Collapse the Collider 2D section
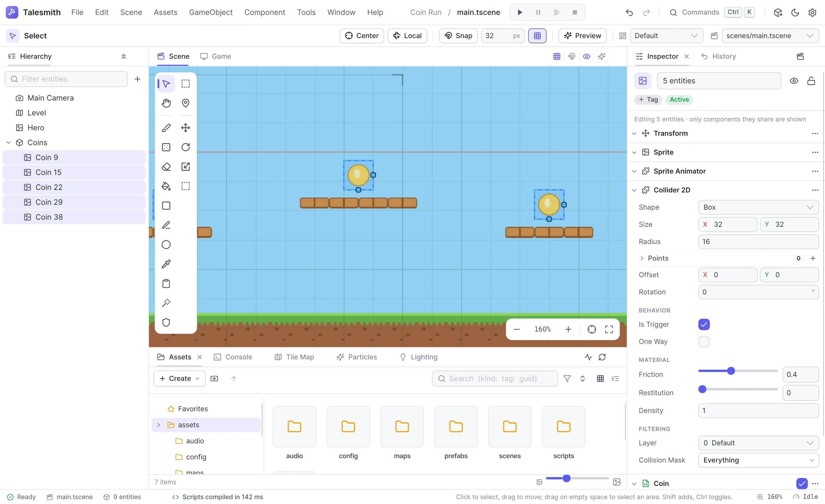825x504 pixels. (634, 190)
